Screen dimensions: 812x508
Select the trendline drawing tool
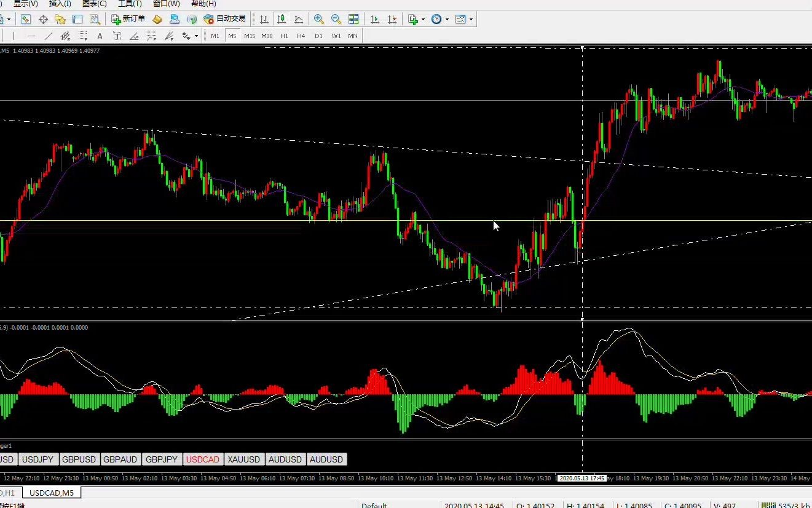(x=48, y=36)
